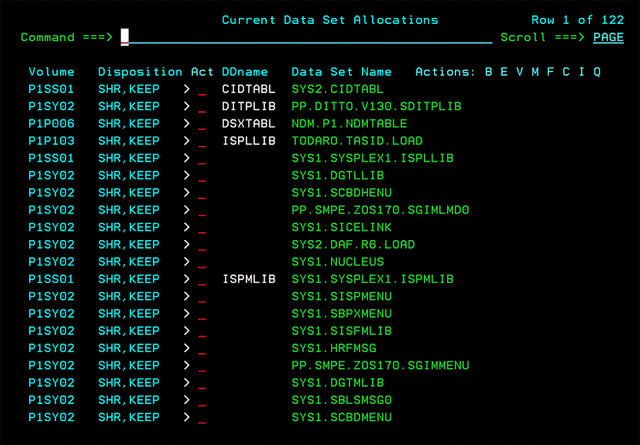Click the Disposition column header

click(x=140, y=72)
